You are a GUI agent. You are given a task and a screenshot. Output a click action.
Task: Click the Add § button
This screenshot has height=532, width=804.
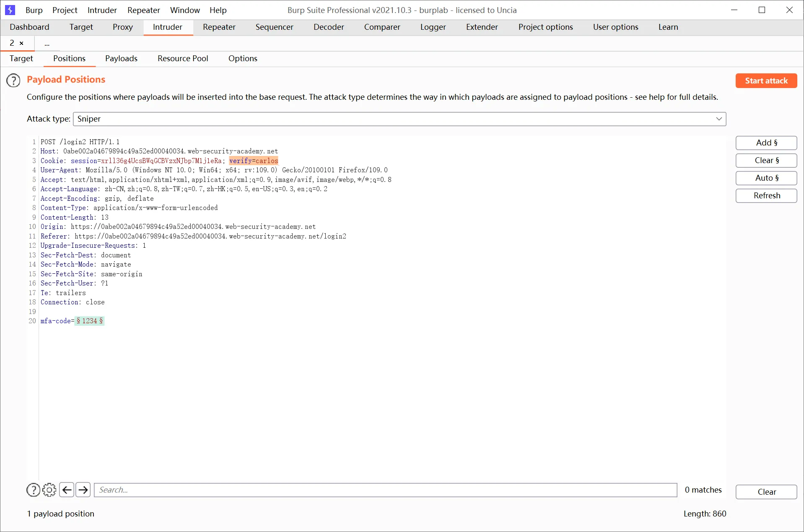tap(766, 143)
